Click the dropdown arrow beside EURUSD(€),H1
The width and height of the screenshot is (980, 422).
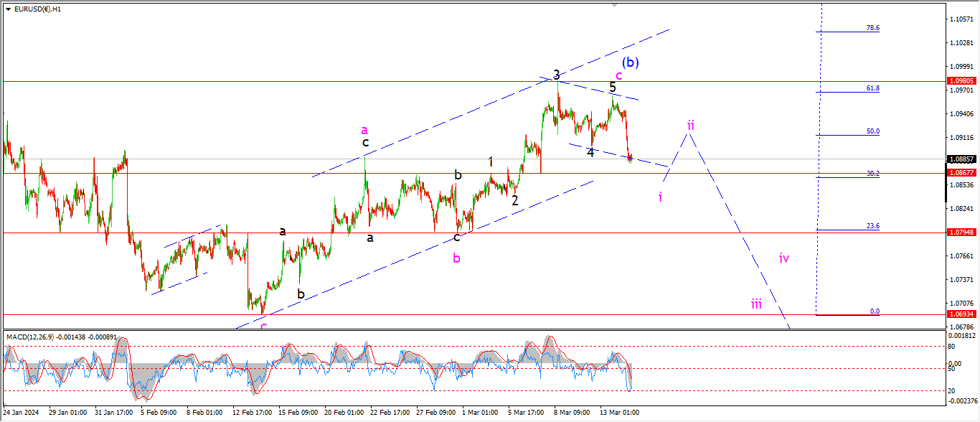(x=7, y=9)
